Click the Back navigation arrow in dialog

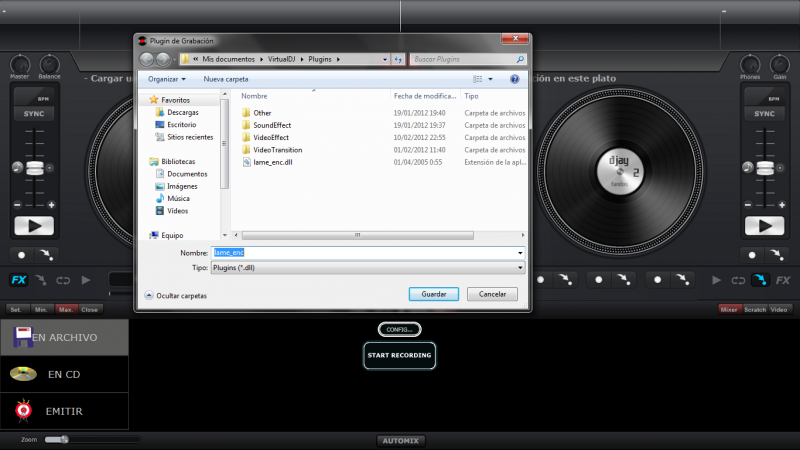click(147, 59)
